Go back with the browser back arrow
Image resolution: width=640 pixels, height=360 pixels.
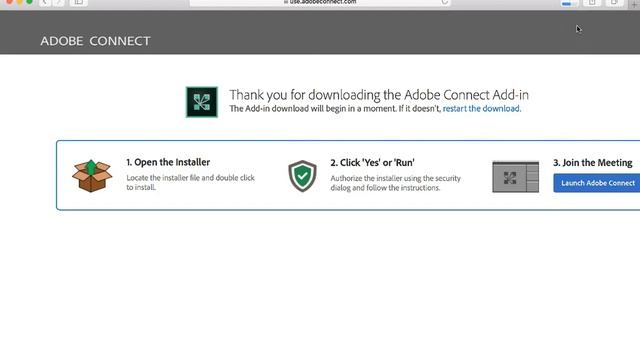pyautogui.click(x=44, y=2)
